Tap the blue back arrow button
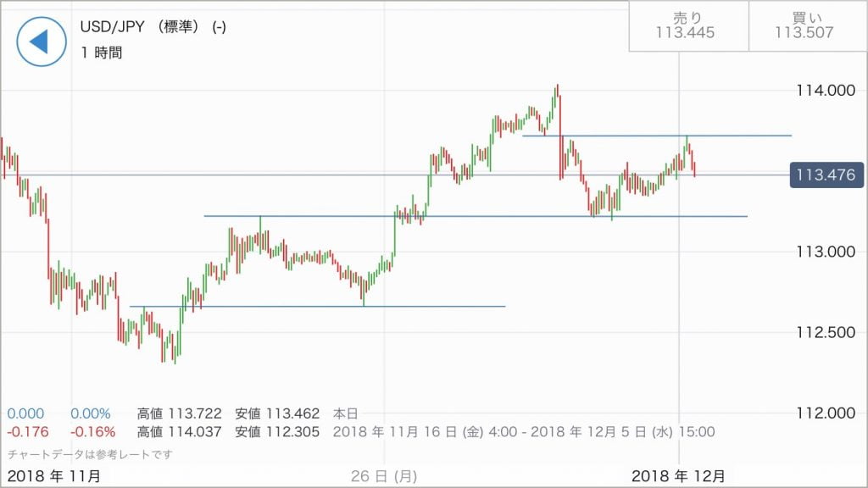 click(42, 42)
